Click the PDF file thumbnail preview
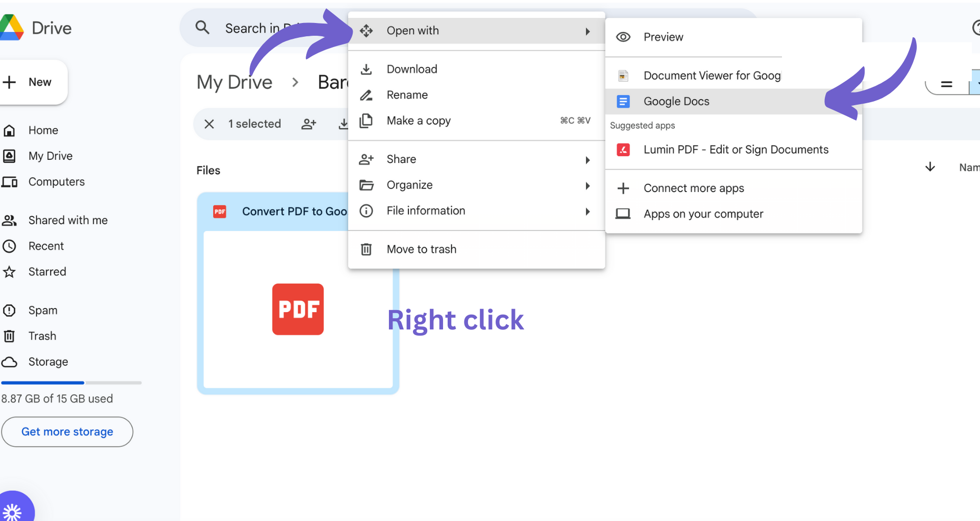Screen dimensions: 980x521 click(x=298, y=310)
